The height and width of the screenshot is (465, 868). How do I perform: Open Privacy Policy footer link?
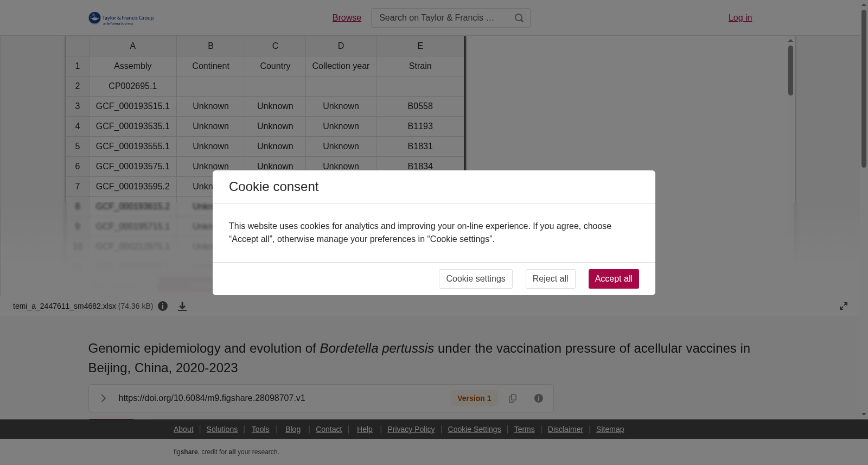(411, 429)
